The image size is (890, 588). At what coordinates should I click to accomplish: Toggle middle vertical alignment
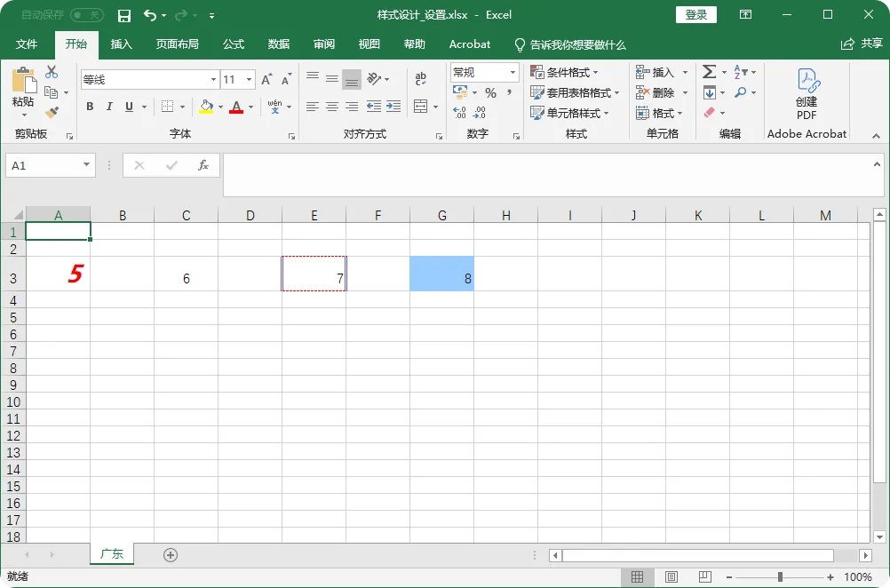pos(332,79)
